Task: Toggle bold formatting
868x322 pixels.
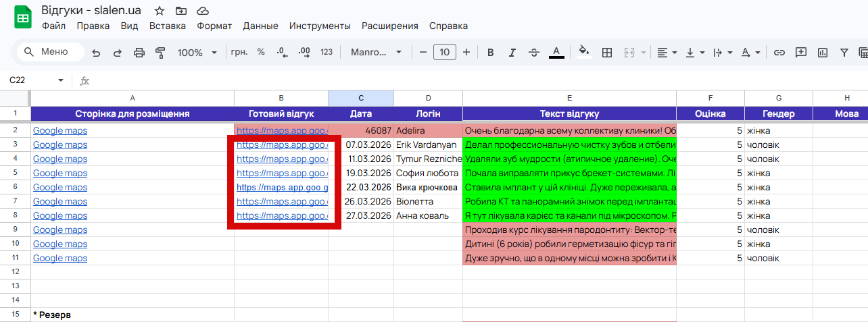Action: point(491,52)
